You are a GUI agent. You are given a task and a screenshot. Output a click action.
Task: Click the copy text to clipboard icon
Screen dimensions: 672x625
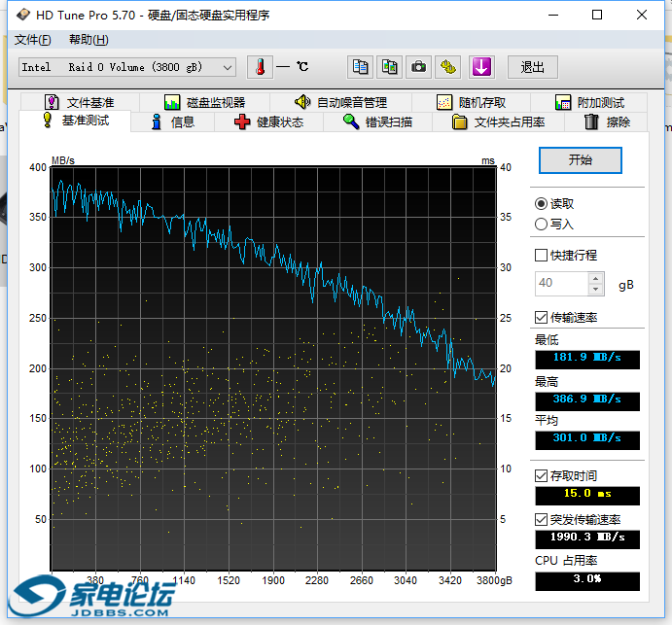pos(360,67)
